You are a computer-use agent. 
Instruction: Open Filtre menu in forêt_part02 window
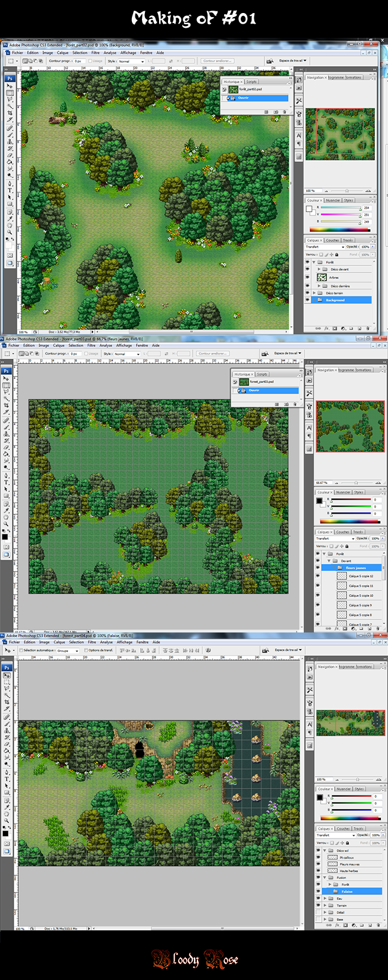(x=95, y=53)
